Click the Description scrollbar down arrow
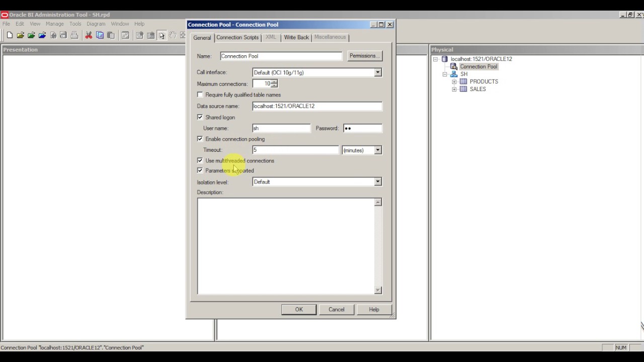This screenshot has height=362, width=644. (378, 290)
